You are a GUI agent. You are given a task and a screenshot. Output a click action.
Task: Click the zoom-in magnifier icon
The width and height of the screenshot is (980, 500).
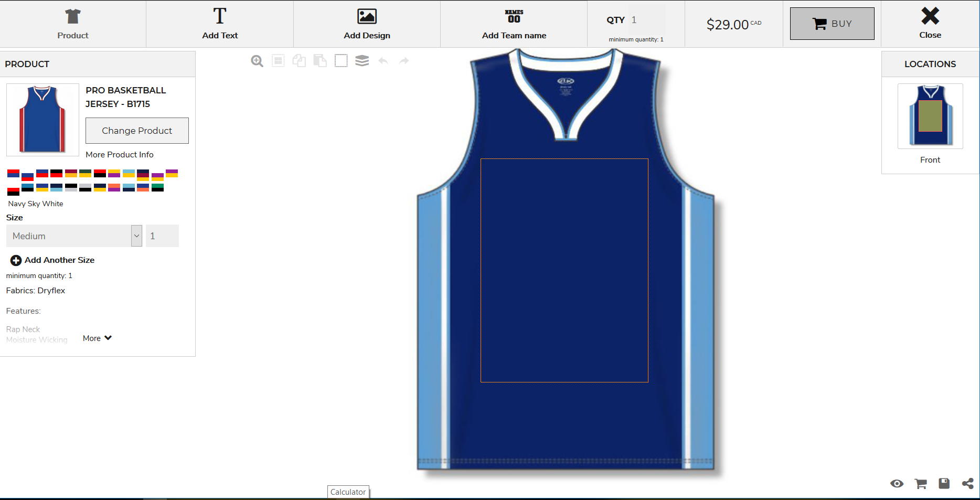click(257, 61)
